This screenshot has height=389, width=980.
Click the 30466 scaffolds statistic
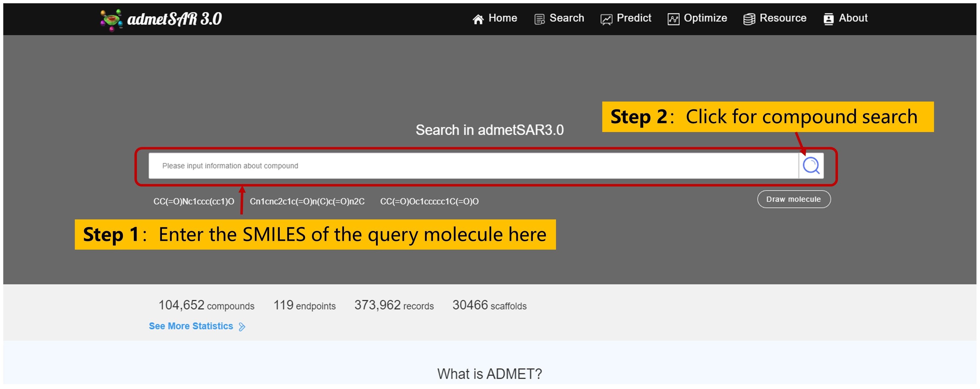(x=489, y=305)
